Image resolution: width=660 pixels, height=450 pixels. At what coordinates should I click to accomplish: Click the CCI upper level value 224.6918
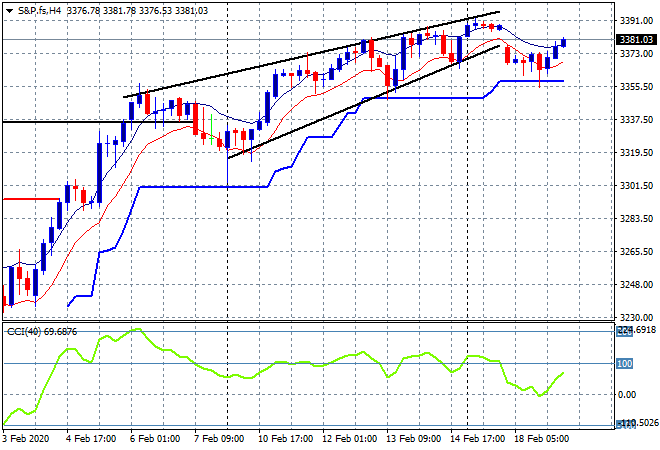(636, 330)
